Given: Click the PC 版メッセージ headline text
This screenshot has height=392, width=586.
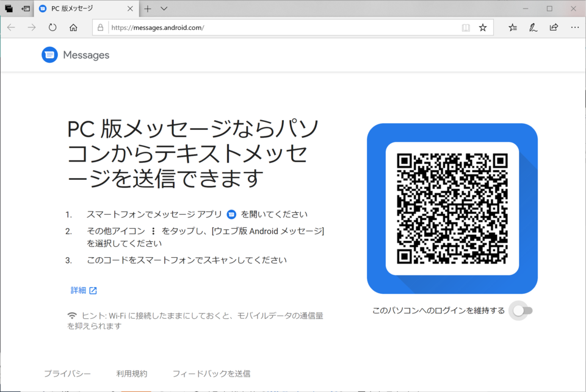Looking at the screenshot, I should tap(192, 153).
